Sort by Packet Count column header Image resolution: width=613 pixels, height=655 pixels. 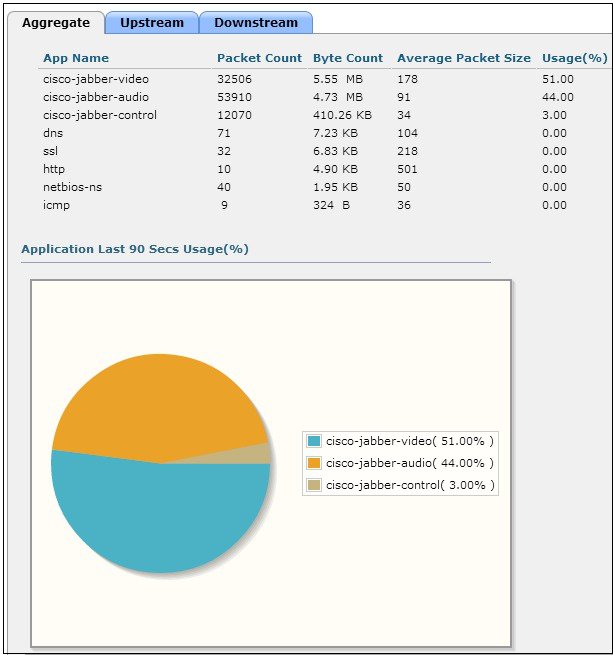click(259, 58)
